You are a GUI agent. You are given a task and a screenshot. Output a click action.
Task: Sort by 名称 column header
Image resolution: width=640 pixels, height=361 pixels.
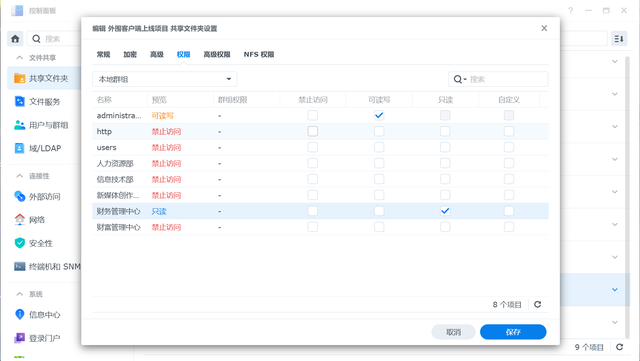click(x=120, y=100)
